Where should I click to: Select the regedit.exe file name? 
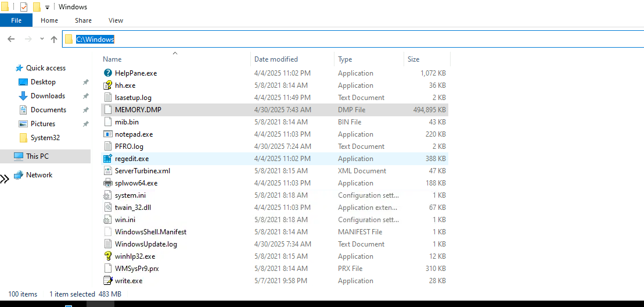132,159
